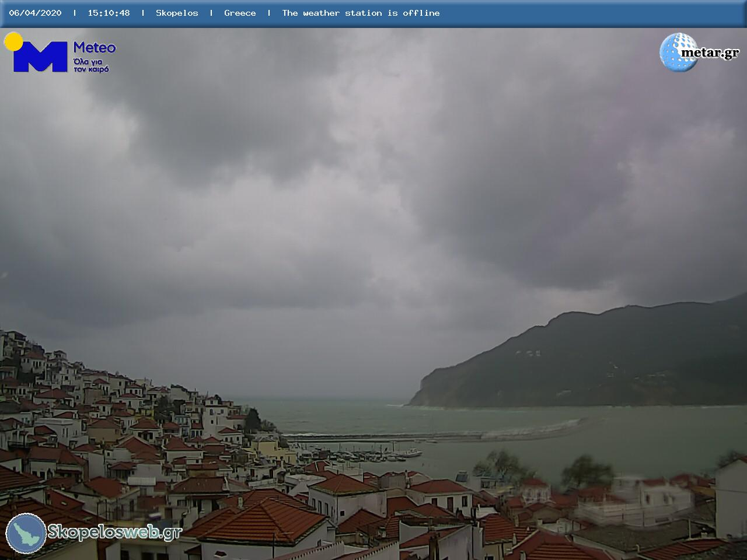The height and width of the screenshot is (560, 747).
Task: Click 'The weather station is offline' text
Action: pyautogui.click(x=361, y=13)
